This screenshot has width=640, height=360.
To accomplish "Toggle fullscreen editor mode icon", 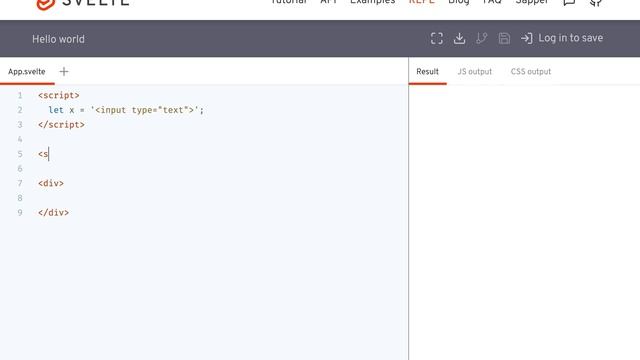I will pos(437,38).
